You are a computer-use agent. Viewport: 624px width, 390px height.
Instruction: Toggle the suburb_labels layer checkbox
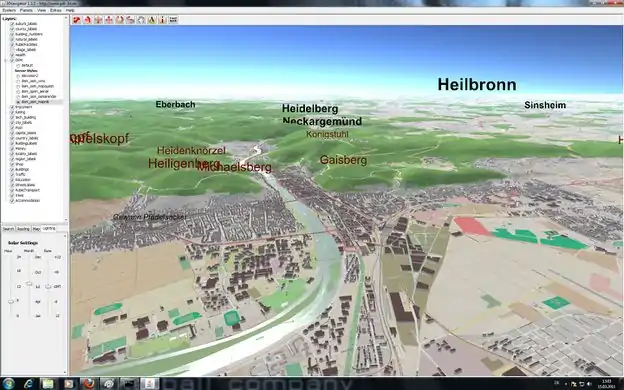(x=12, y=24)
